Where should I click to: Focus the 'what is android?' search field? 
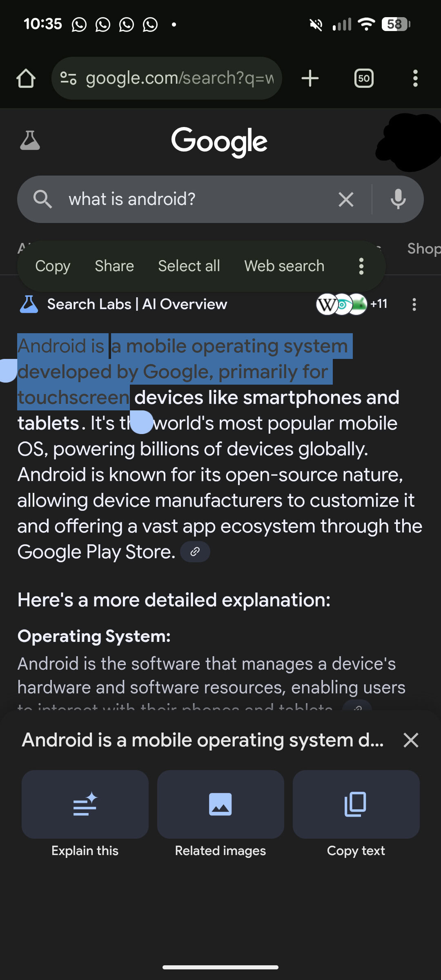[196, 199]
